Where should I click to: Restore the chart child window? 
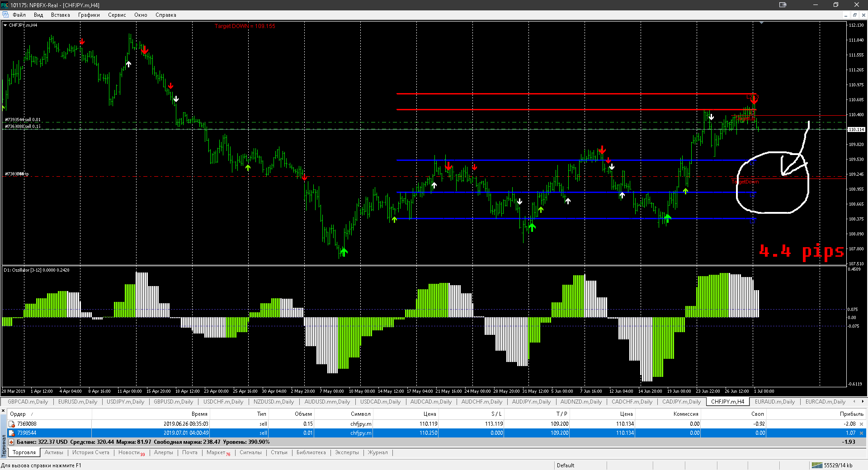[x=854, y=15]
